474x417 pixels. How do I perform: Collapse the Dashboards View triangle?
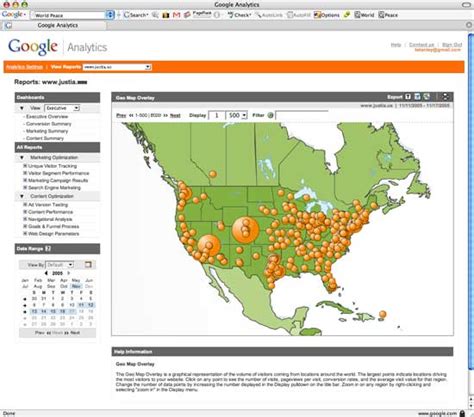click(x=22, y=108)
